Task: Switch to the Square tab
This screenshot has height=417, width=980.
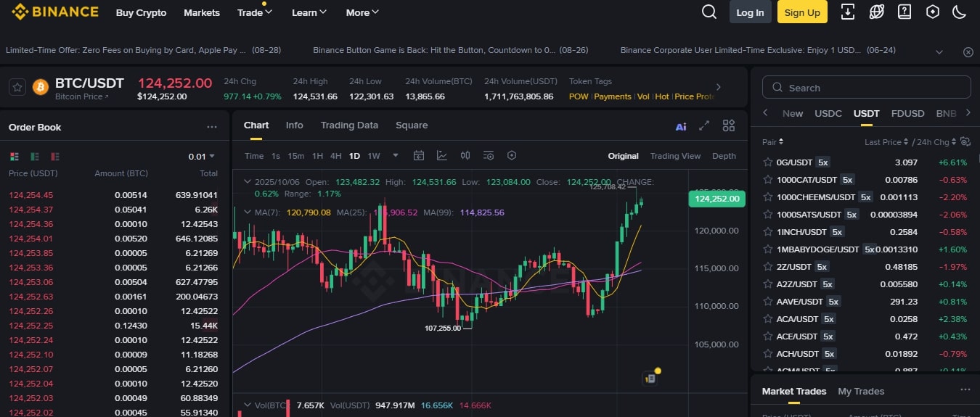Action: (412, 125)
